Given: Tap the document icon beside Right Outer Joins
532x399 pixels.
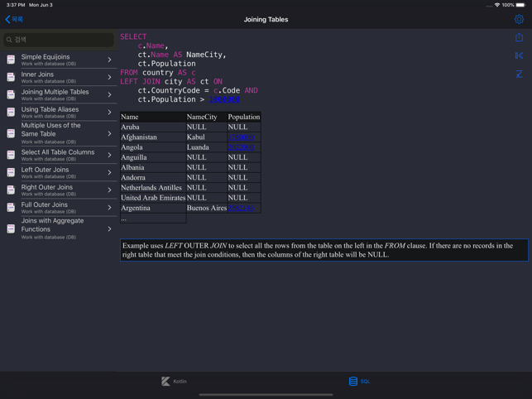Looking at the screenshot, I should 11,190.
